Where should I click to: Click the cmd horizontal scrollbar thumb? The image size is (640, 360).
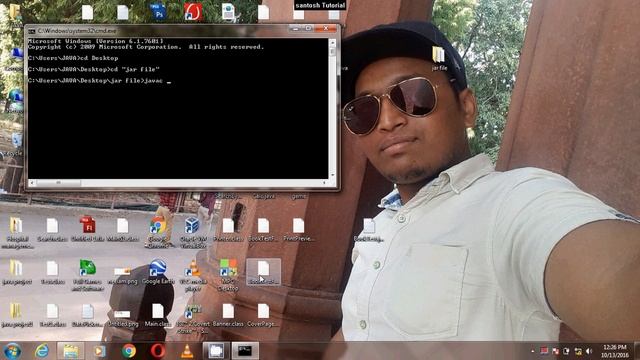(58, 182)
